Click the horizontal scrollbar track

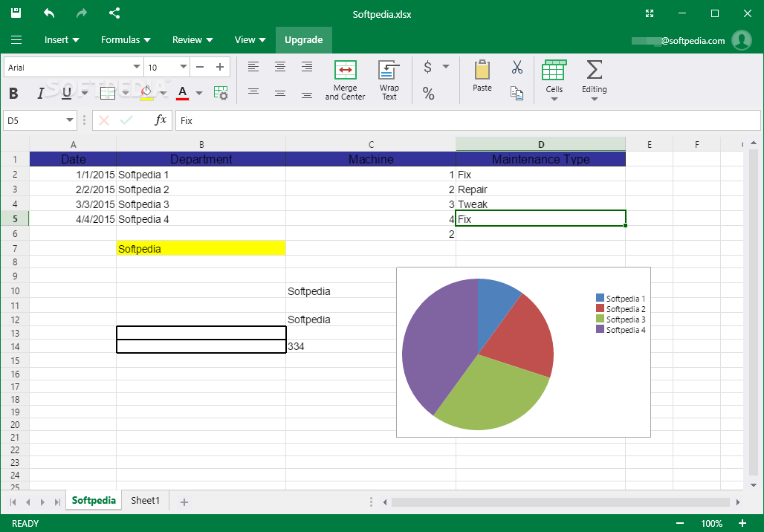click(560, 502)
